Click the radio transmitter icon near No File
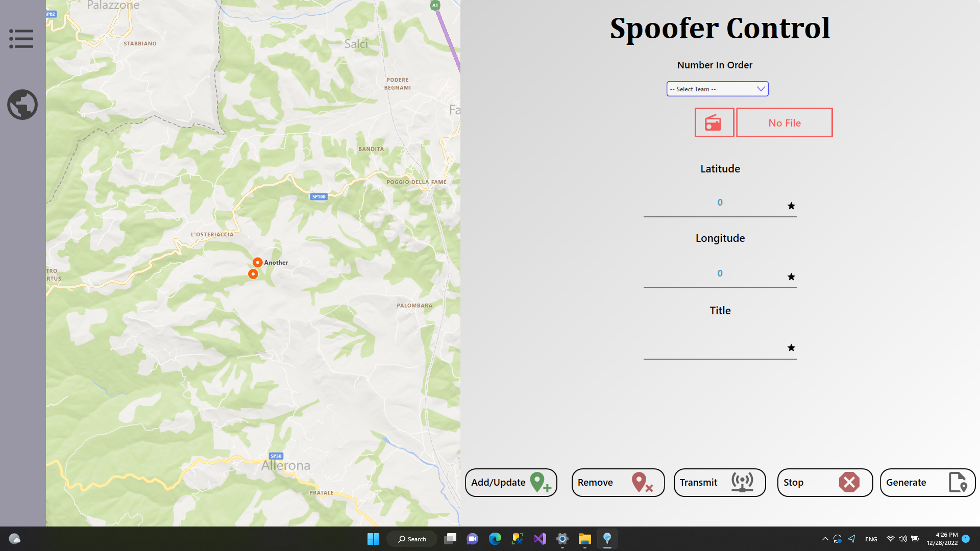Viewport: 980px width, 551px height. (714, 122)
